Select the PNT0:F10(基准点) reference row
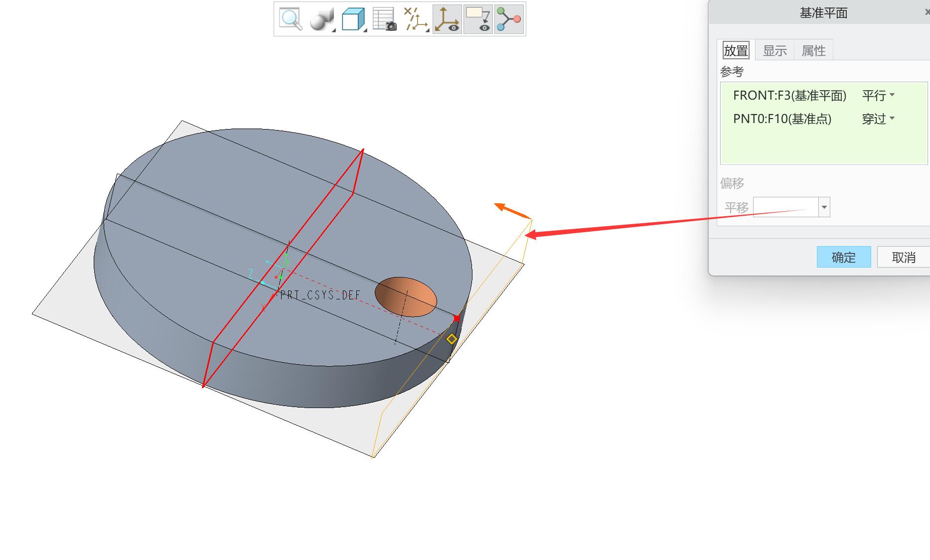This screenshot has width=930, height=560. pos(824,119)
